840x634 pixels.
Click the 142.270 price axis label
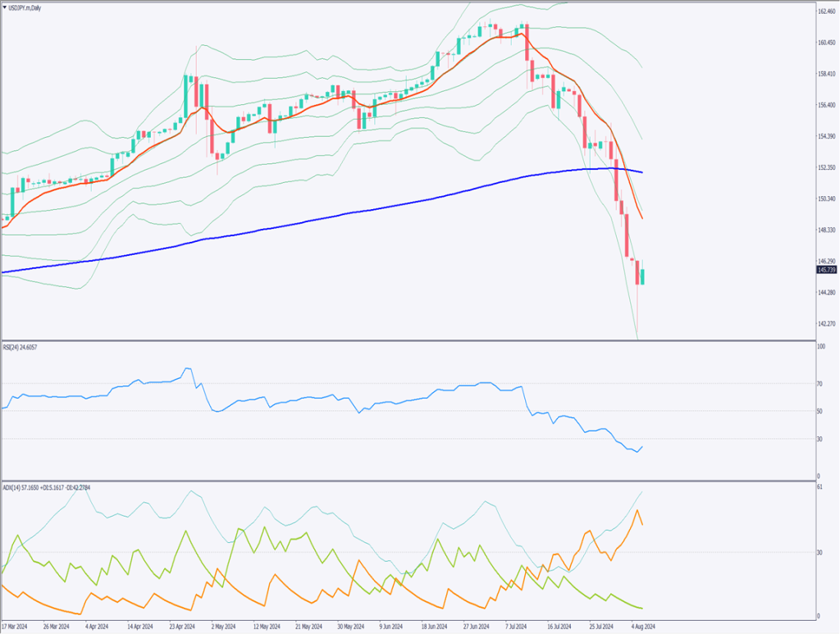click(827, 323)
